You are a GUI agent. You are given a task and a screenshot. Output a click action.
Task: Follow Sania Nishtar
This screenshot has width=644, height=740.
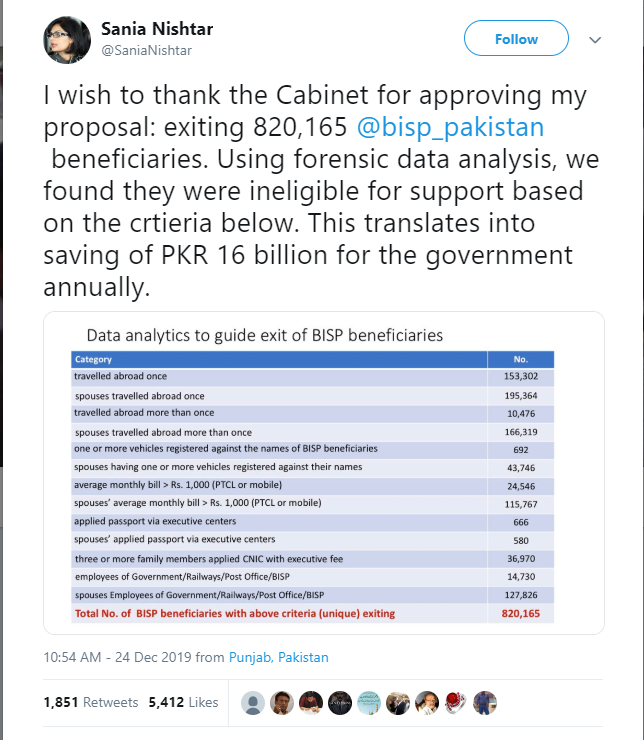coord(516,39)
